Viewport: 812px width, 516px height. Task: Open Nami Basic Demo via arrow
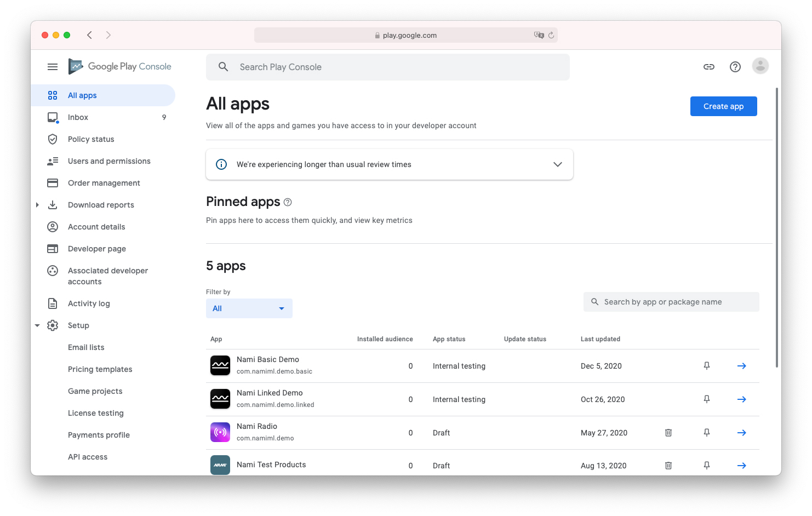point(742,366)
